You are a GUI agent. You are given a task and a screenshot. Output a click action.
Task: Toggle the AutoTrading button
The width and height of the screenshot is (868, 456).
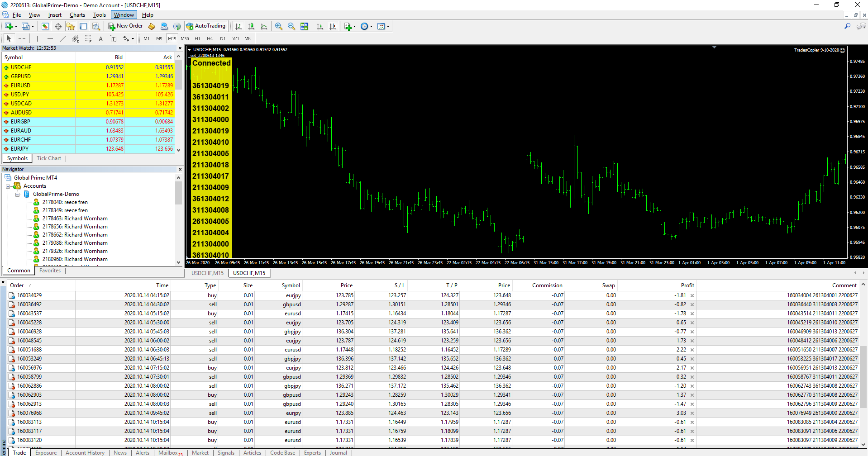pos(206,26)
